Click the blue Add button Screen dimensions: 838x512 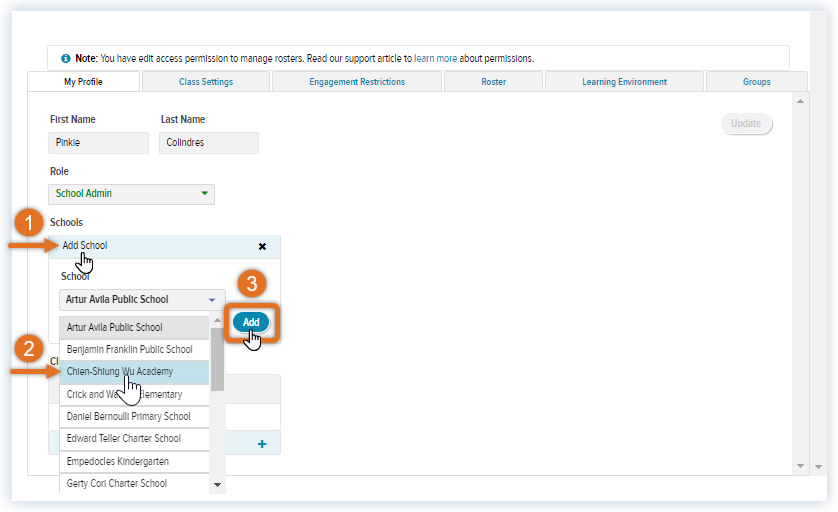point(251,322)
